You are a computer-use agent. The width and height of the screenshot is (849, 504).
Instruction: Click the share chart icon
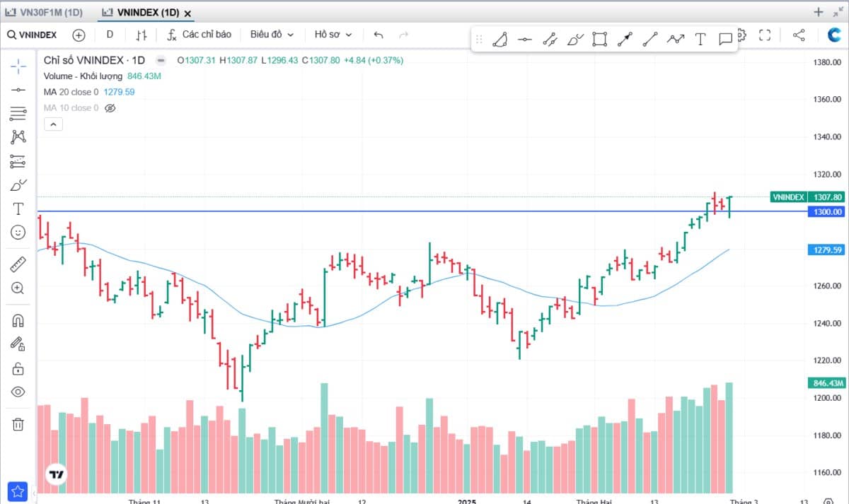[x=799, y=35]
